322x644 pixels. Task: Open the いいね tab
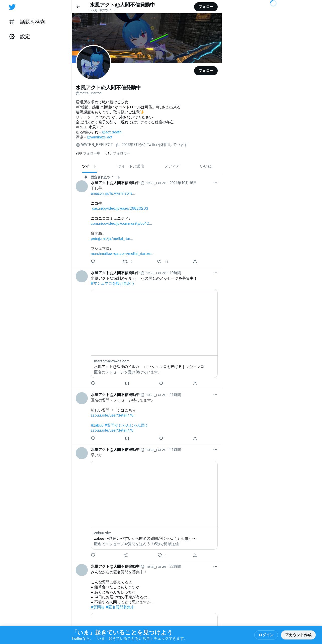[x=206, y=166]
